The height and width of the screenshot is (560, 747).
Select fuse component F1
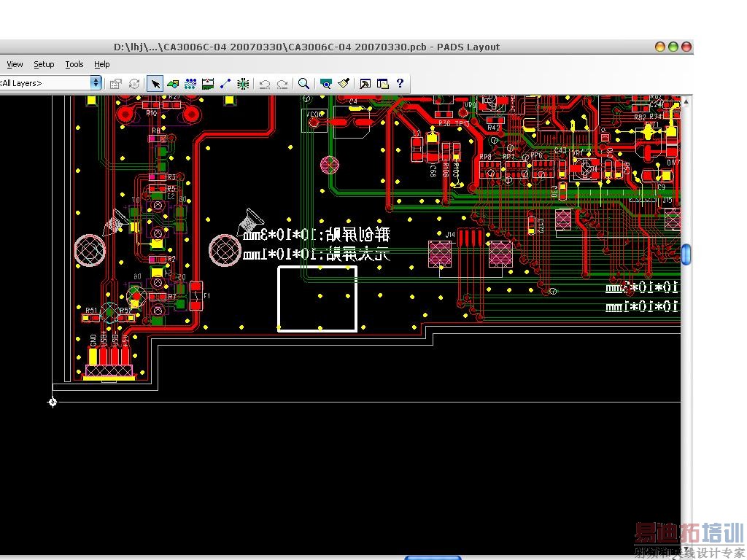point(196,296)
